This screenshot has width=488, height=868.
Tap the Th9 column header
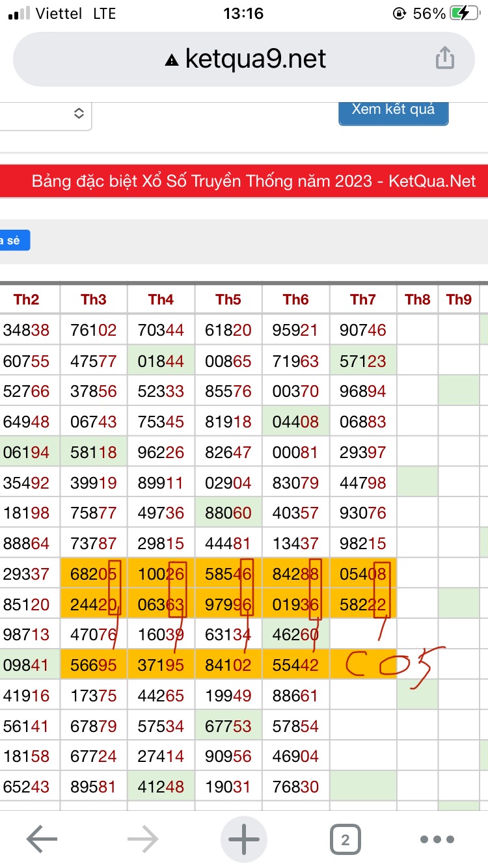pyautogui.click(x=459, y=299)
